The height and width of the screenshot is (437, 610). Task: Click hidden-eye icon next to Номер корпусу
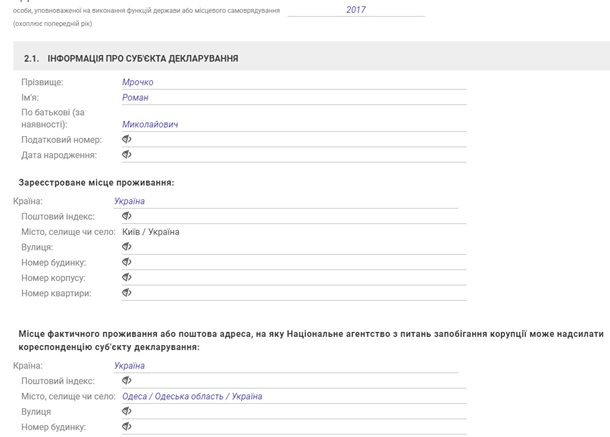coord(127,278)
